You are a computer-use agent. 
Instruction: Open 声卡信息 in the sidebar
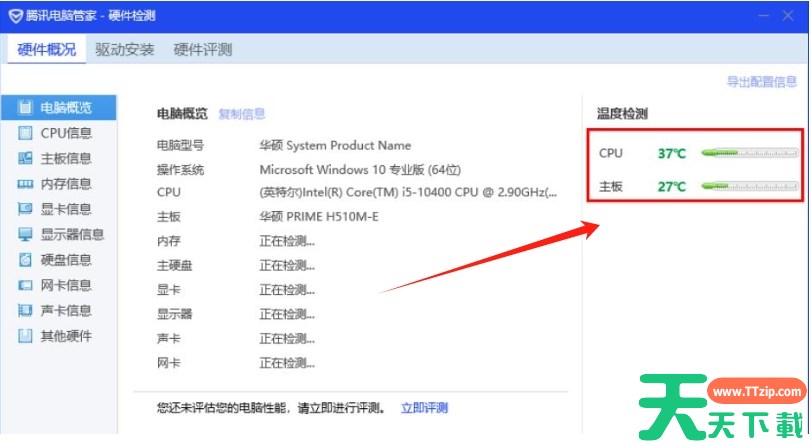[x=59, y=310]
